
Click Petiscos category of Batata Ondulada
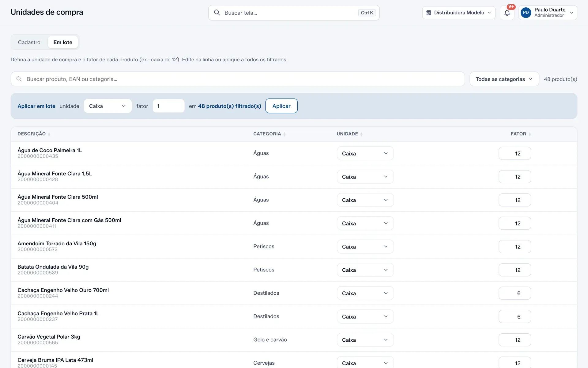[264, 270]
